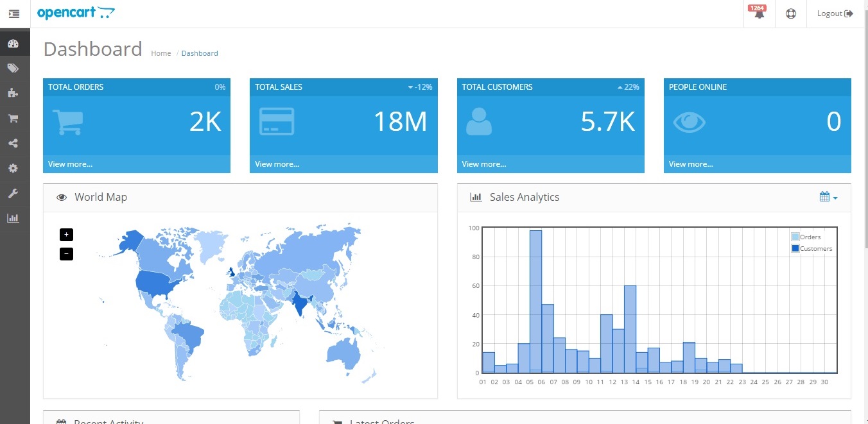Go to Home in the breadcrumb
Viewport: 868px width, 424px height.
tap(161, 53)
